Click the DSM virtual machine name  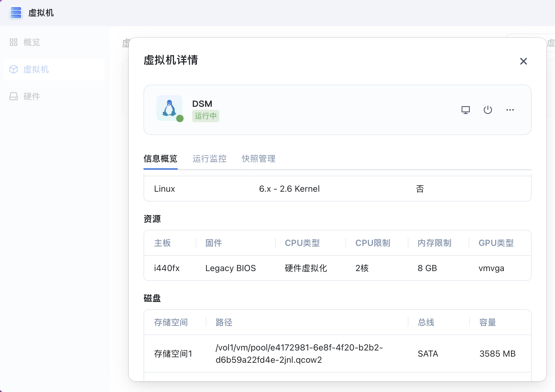[x=202, y=104]
